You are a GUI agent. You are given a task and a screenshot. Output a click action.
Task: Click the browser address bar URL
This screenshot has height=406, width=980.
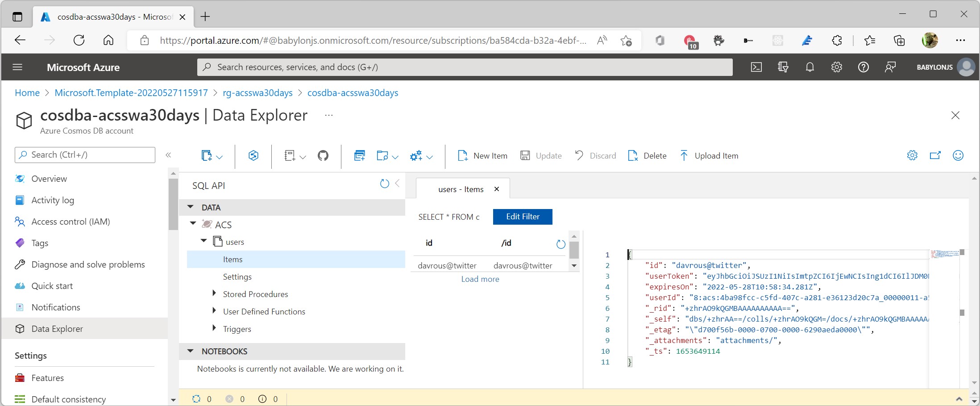(373, 41)
